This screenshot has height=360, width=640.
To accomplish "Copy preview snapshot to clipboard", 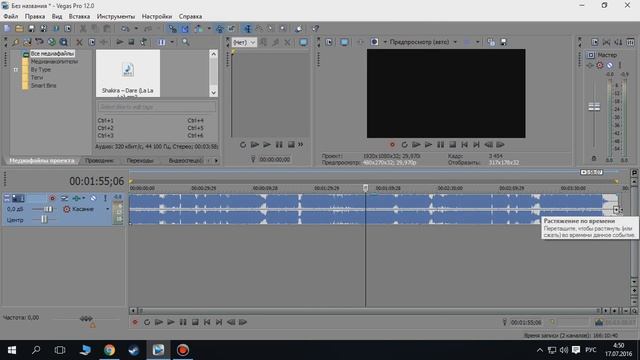I will click(x=491, y=42).
